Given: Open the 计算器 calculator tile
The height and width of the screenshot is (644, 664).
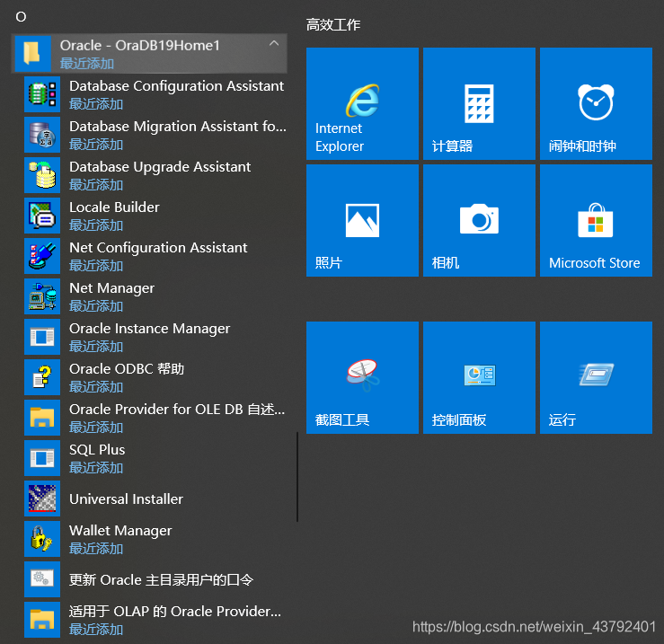Looking at the screenshot, I should click(479, 103).
